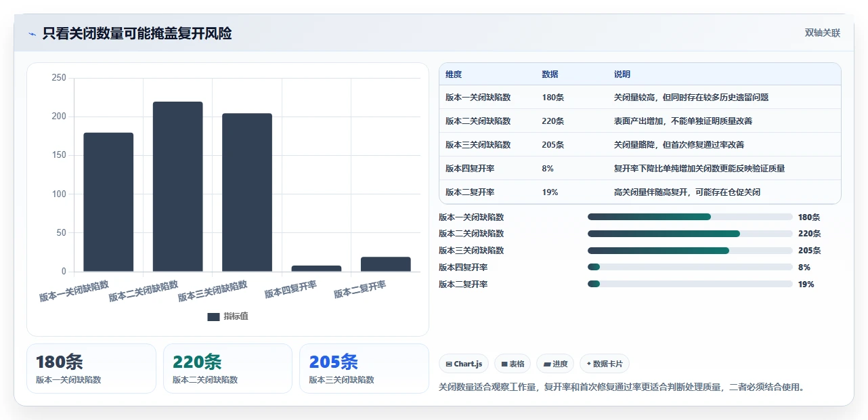This screenshot has width=868, height=420.
Task: Click the footer note starting 关闭数量适合观察工作量
Action: pos(622,387)
